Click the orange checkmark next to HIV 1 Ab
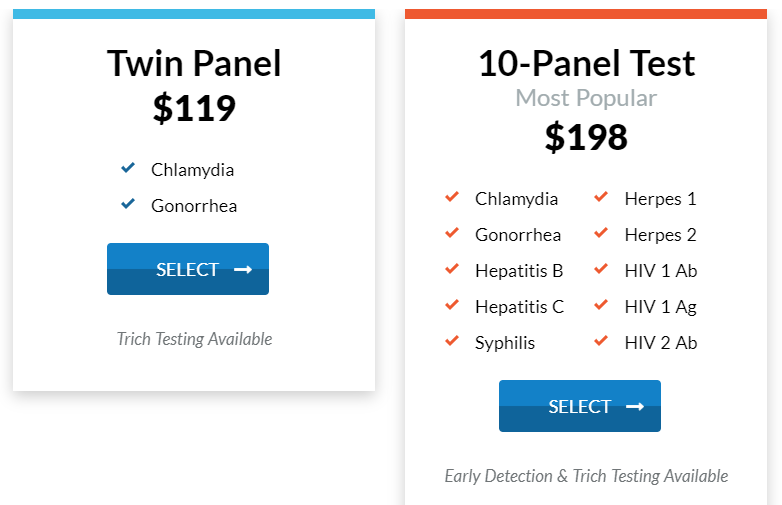This screenshot has height=505, width=782. (x=601, y=269)
